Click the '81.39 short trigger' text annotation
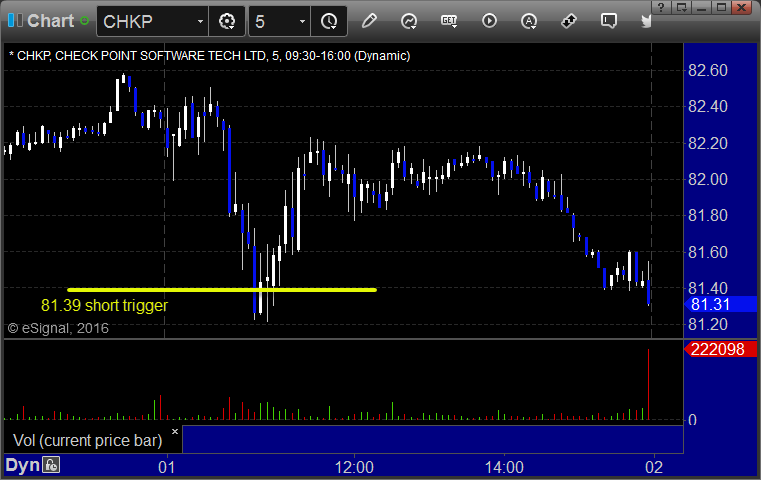 pyautogui.click(x=104, y=305)
